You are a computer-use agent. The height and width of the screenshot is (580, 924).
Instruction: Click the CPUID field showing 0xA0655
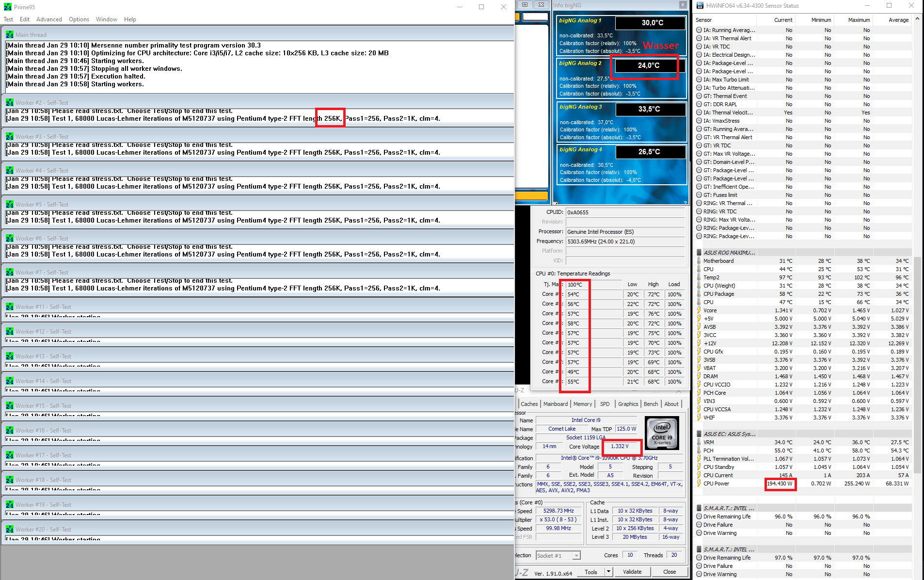[x=625, y=212]
